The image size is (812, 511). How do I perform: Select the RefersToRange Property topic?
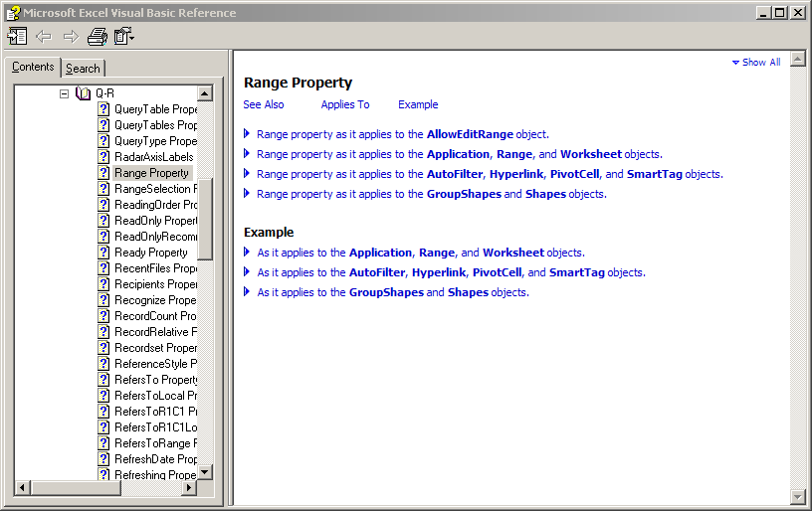coord(155,443)
